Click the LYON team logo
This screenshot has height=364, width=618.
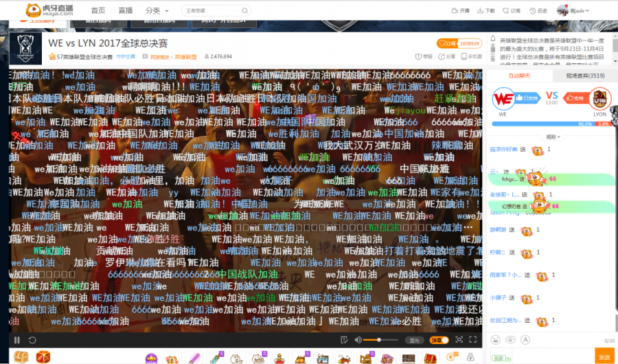click(600, 99)
